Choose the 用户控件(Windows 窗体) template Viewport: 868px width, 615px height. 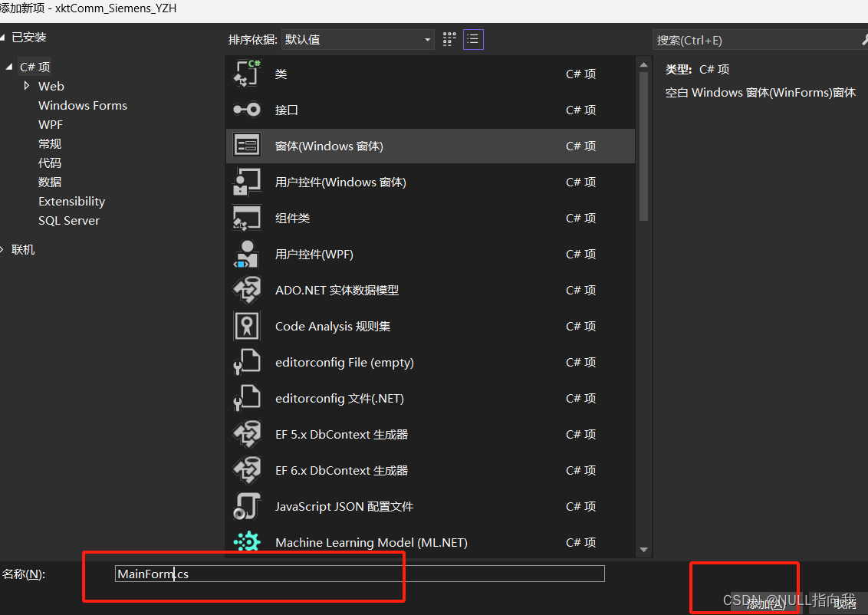pos(340,182)
